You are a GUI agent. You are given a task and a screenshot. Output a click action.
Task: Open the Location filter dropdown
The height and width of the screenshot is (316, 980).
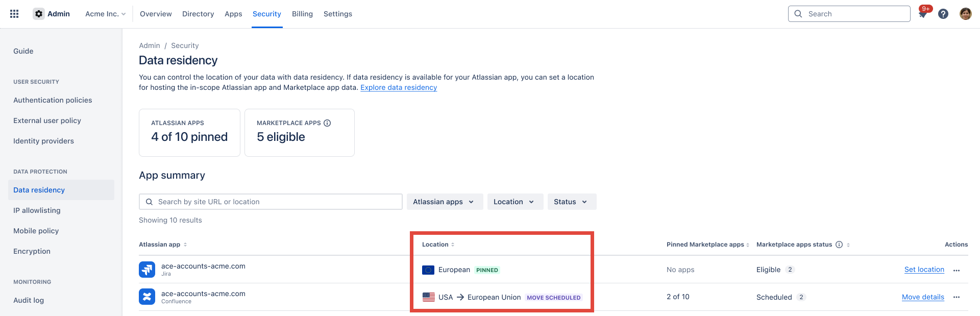click(x=515, y=202)
